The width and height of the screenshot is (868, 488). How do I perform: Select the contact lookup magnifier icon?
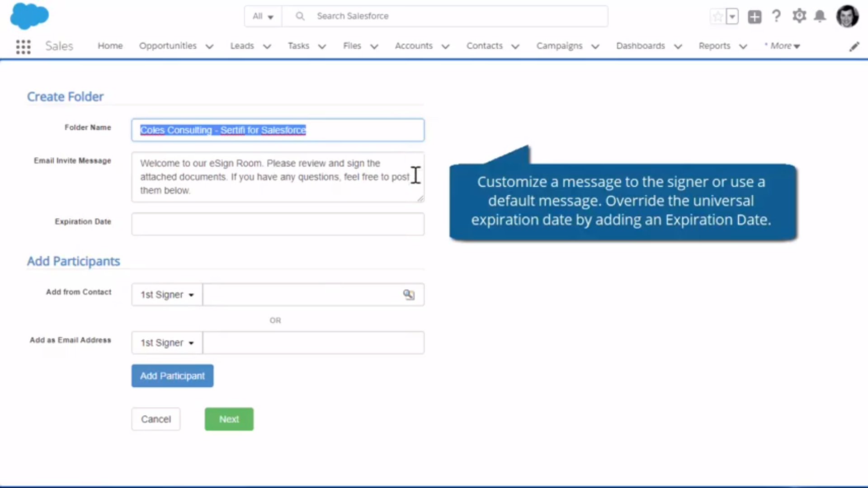pyautogui.click(x=409, y=294)
